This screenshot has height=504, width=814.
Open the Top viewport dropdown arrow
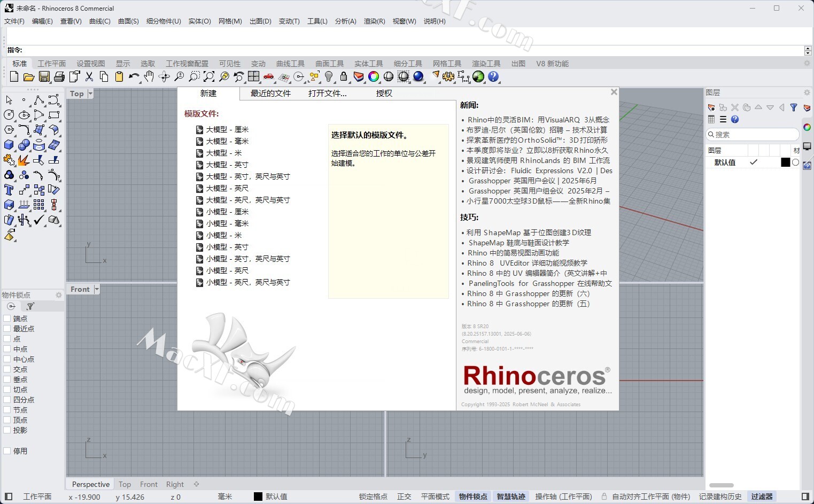click(x=90, y=94)
